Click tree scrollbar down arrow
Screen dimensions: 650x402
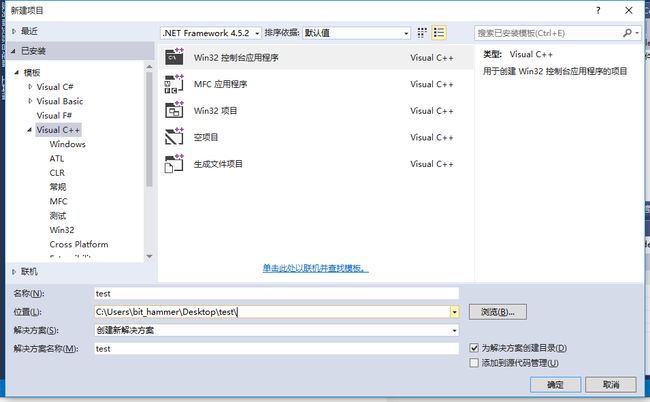pyautogui.click(x=149, y=257)
